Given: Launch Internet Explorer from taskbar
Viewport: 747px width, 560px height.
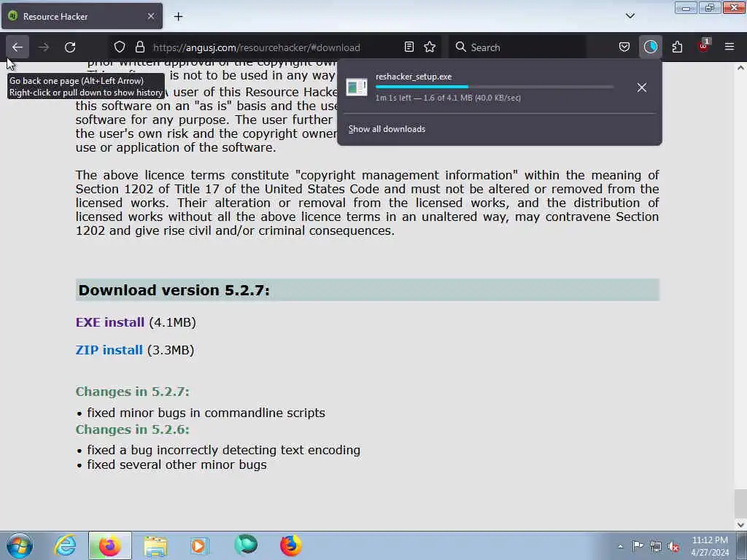Looking at the screenshot, I should click(x=65, y=545).
